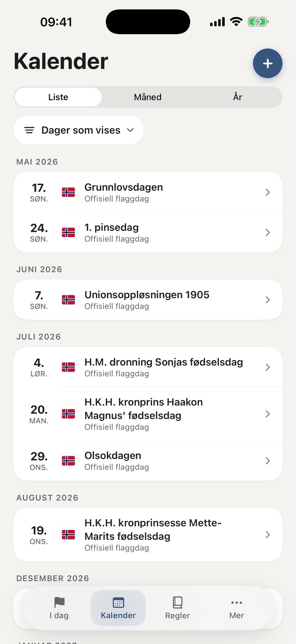Click the filter lines icon in Dager som vises
Screen dimensions: 296x644
29,130
